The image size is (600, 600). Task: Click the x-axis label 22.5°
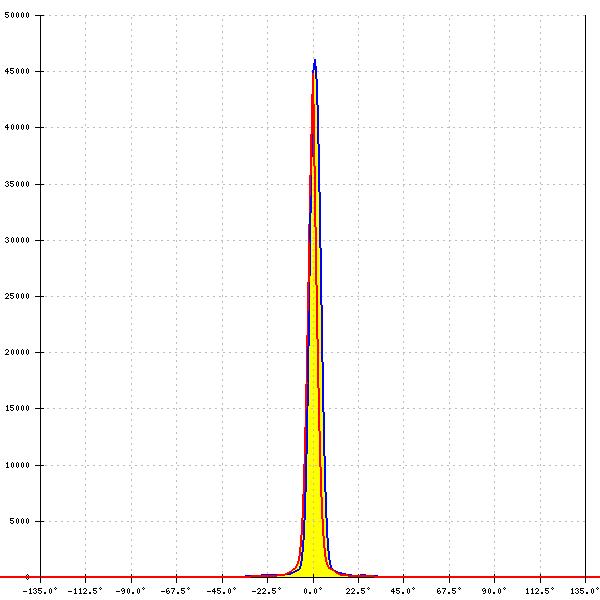[x=358, y=591]
